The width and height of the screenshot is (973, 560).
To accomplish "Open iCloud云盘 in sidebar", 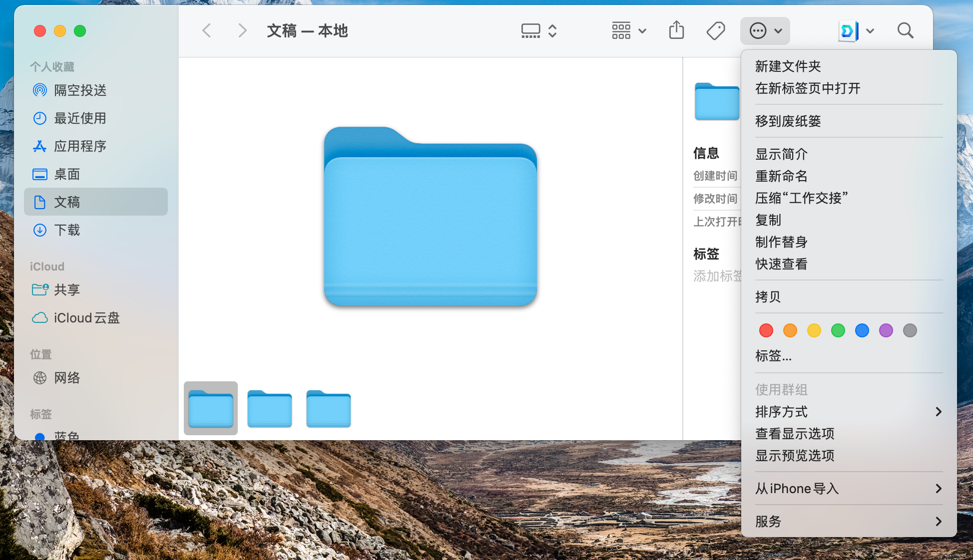I will (86, 318).
